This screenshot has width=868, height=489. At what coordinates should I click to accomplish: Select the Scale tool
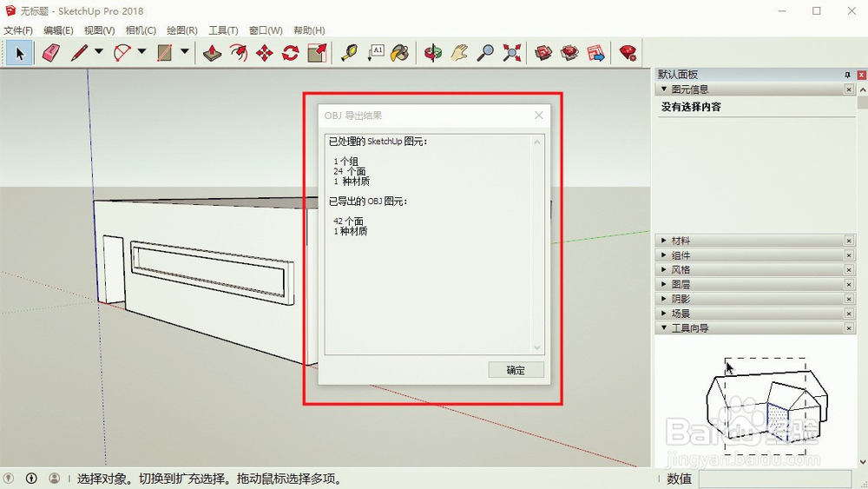click(x=317, y=53)
